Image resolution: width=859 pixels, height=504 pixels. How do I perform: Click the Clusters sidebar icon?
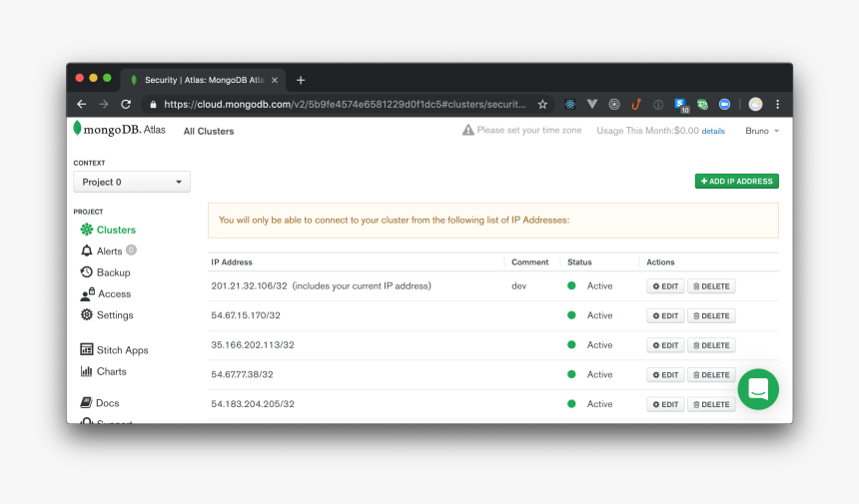point(87,230)
